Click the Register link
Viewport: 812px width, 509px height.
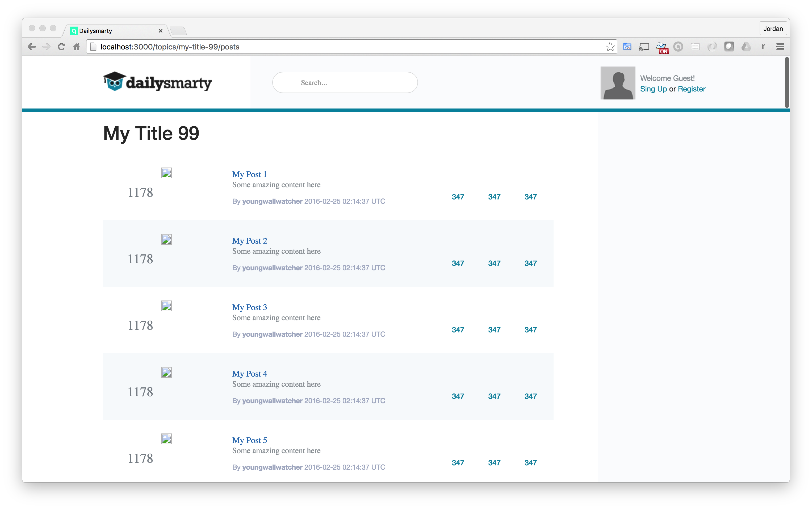point(691,89)
